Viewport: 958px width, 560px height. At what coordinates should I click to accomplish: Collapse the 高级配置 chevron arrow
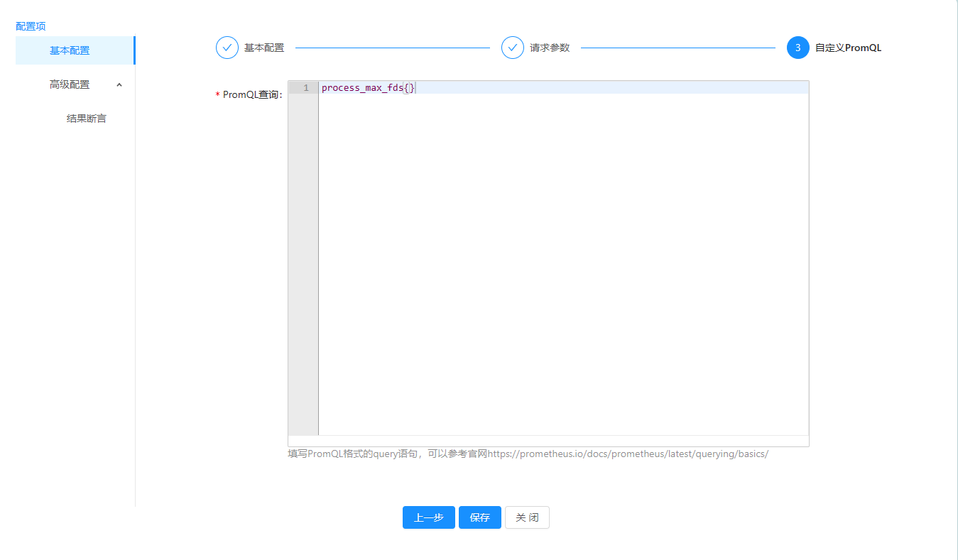click(x=119, y=84)
